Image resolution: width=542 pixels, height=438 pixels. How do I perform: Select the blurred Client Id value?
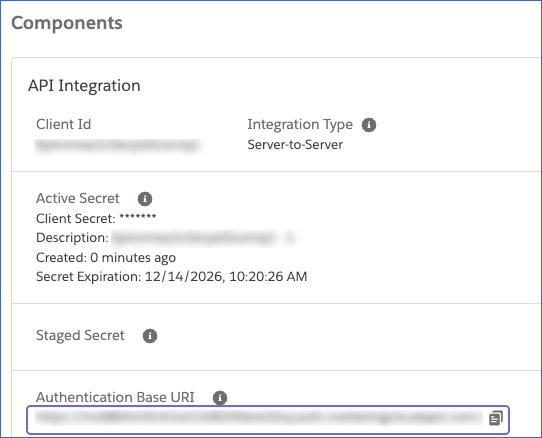pyautogui.click(x=118, y=146)
